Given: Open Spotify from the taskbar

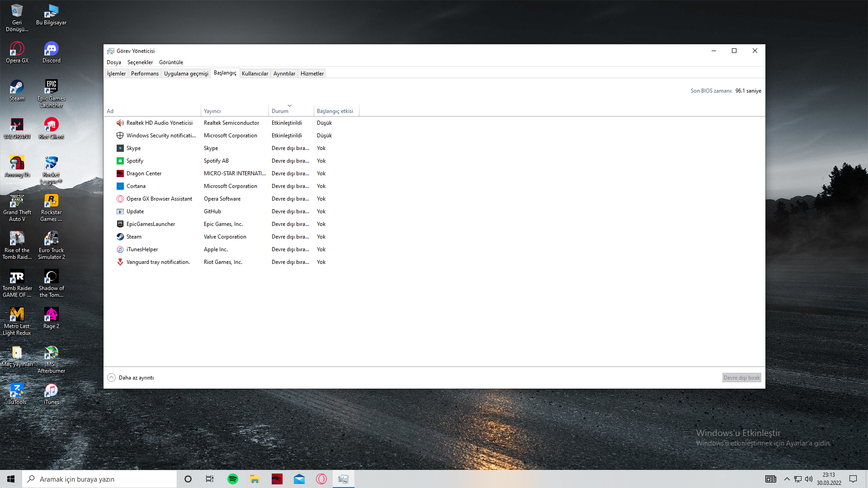Looking at the screenshot, I should (232, 479).
